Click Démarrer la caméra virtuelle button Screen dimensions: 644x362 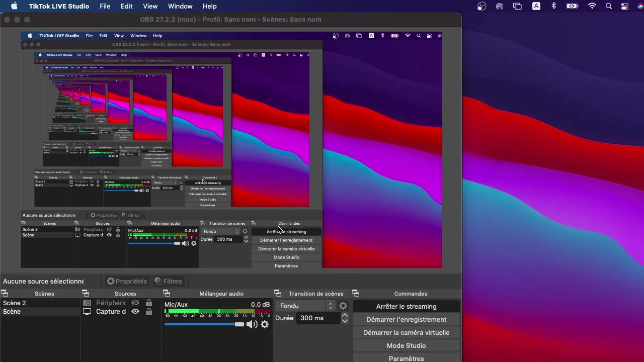coord(407,332)
